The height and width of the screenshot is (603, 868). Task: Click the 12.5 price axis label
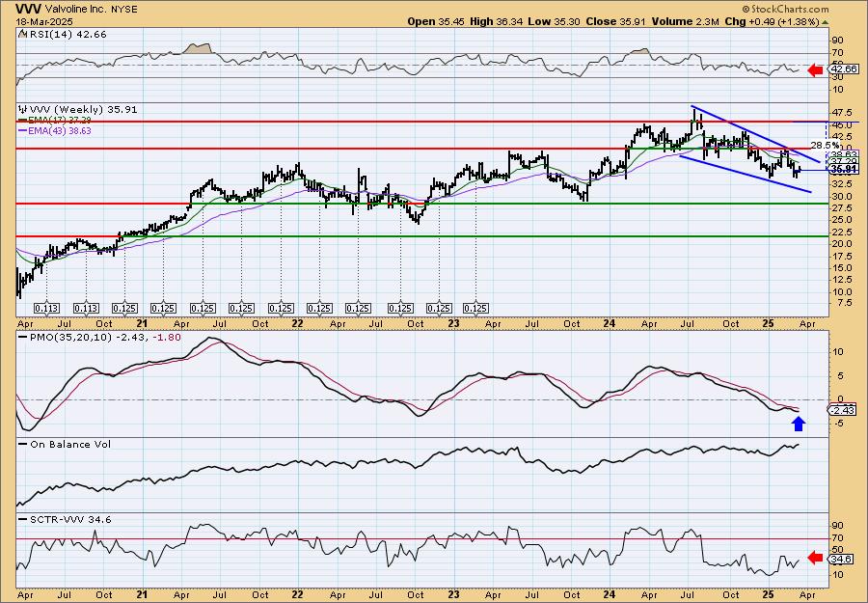coord(841,280)
